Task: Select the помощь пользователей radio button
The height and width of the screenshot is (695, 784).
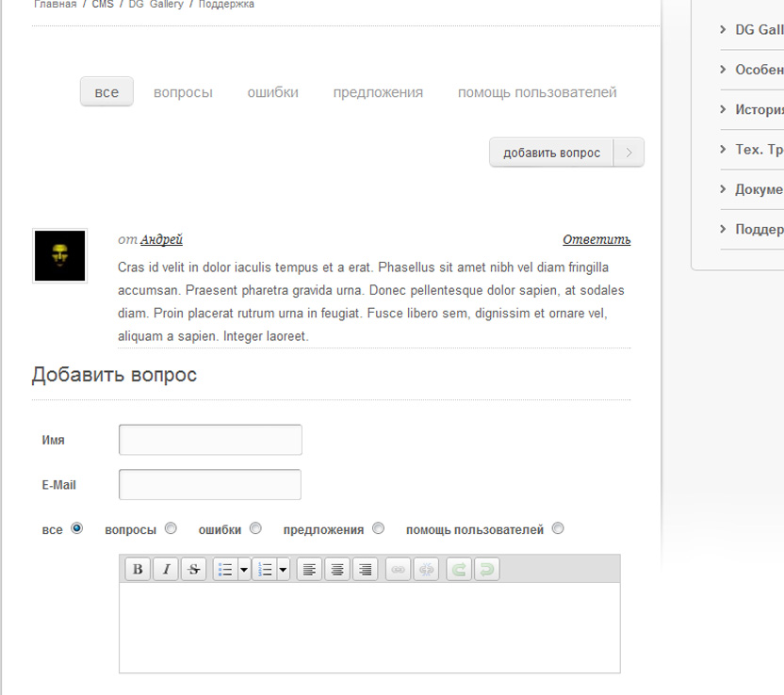Action: pyautogui.click(x=558, y=528)
